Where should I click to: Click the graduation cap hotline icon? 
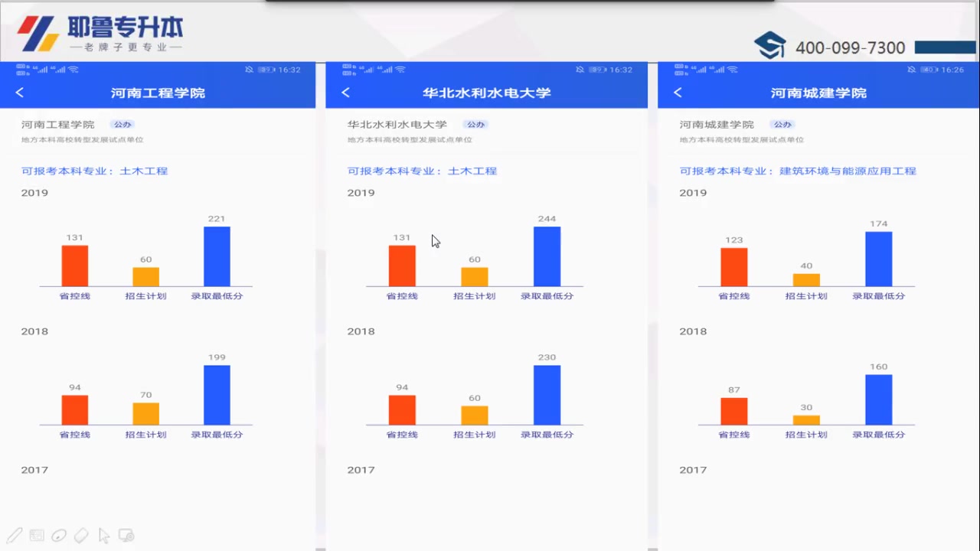(770, 46)
